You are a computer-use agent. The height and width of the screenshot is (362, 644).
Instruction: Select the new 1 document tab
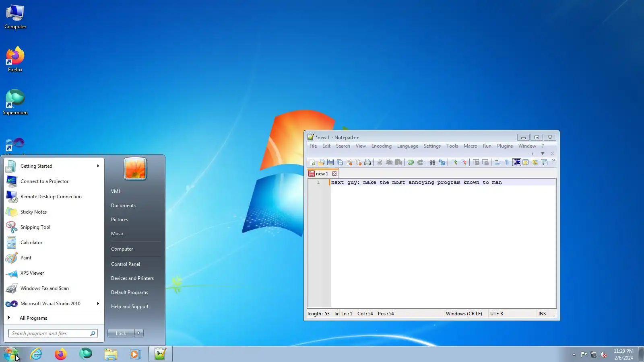[323, 174]
